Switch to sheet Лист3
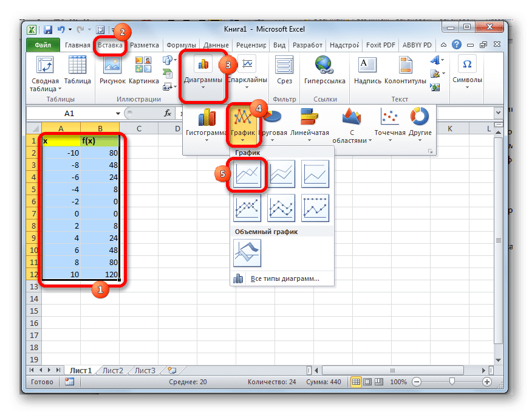Screen dimensions: 532x414 point(145,370)
